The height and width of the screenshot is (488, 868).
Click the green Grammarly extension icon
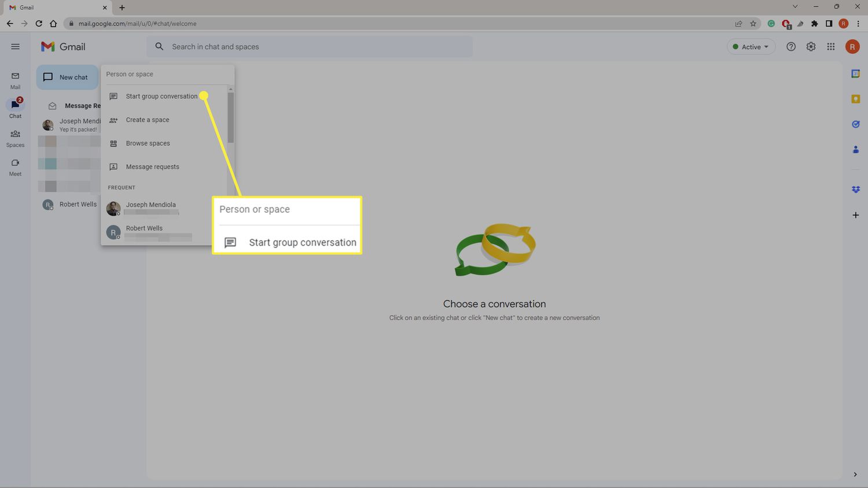pos(771,24)
